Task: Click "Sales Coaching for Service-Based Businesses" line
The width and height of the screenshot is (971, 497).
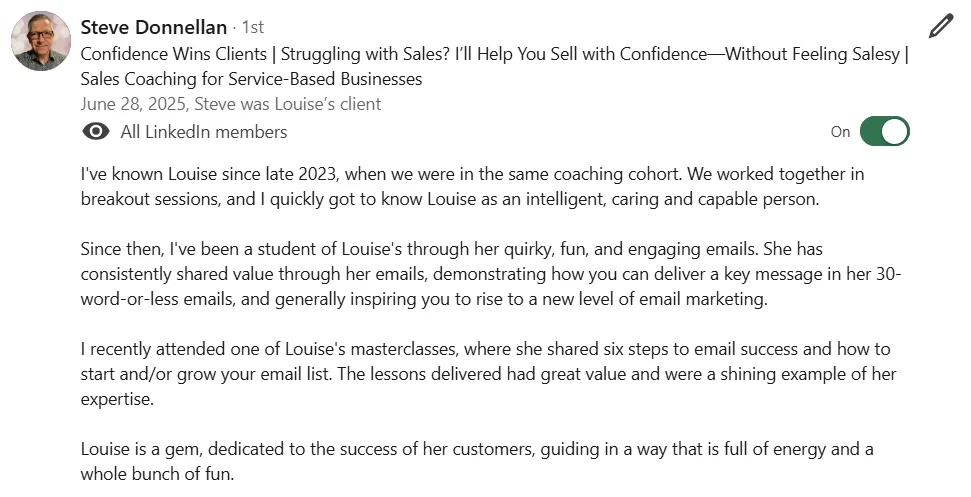Action: coord(251,79)
